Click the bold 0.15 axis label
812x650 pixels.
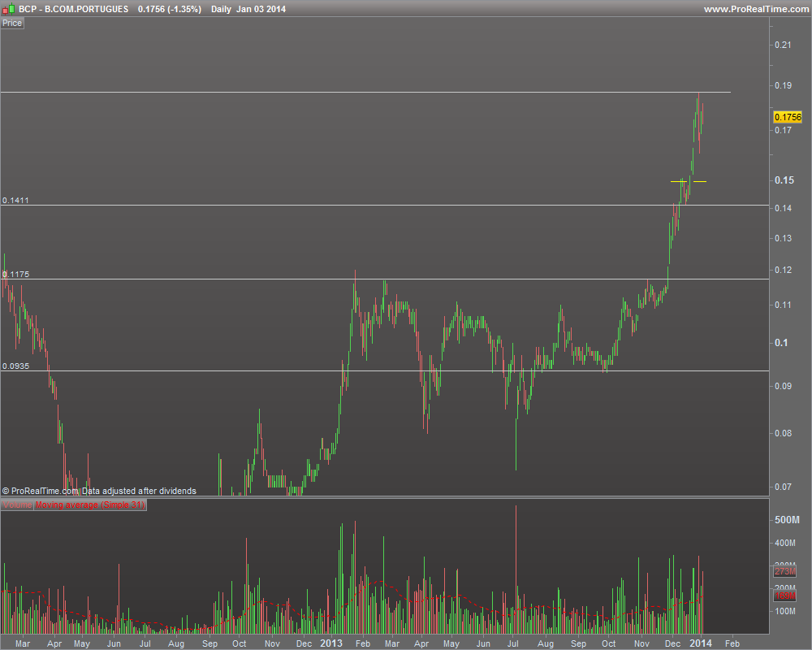coord(784,180)
